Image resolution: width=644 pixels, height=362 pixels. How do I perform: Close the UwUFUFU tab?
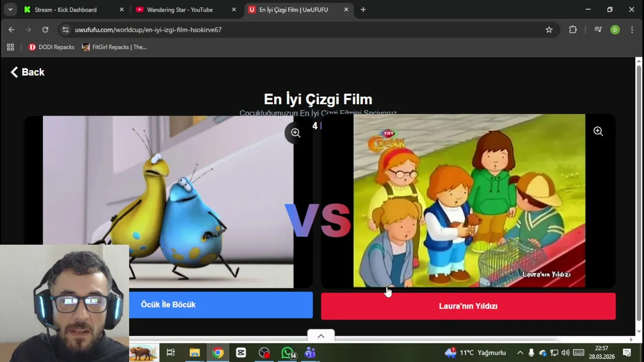click(x=346, y=10)
